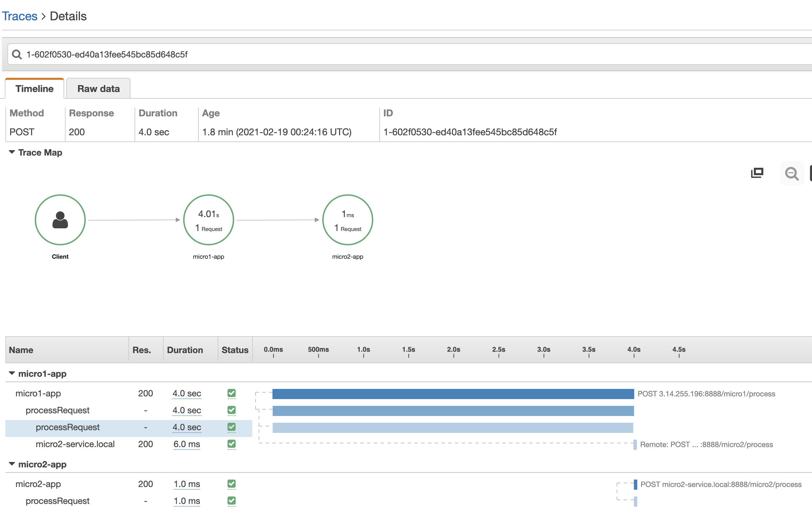This screenshot has height=510, width=812.
Task: Click status checkmark of highlighted processRequest row
Action: tap(232, 427)
